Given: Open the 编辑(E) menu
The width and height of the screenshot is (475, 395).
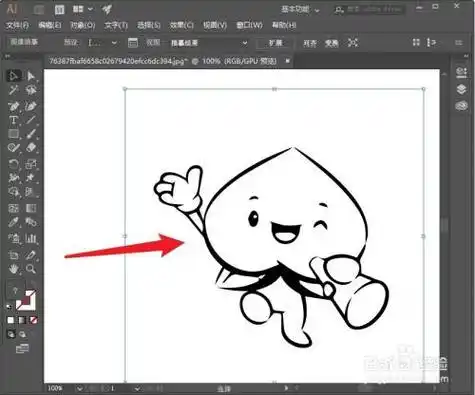Looking at the screenshot, I should 50,25.
